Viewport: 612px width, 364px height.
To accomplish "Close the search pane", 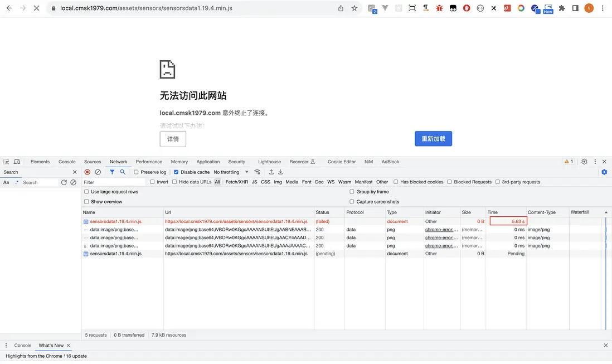I will click(x=75, y=172).
